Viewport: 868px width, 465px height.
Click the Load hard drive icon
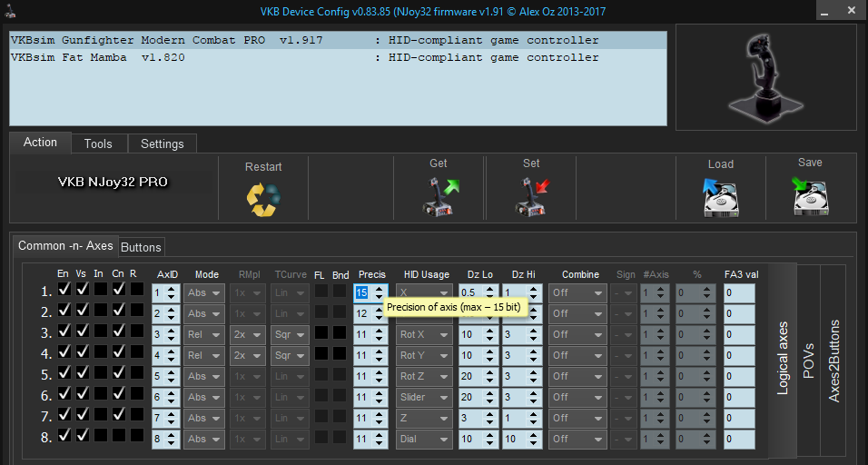[x=720, y=198]
